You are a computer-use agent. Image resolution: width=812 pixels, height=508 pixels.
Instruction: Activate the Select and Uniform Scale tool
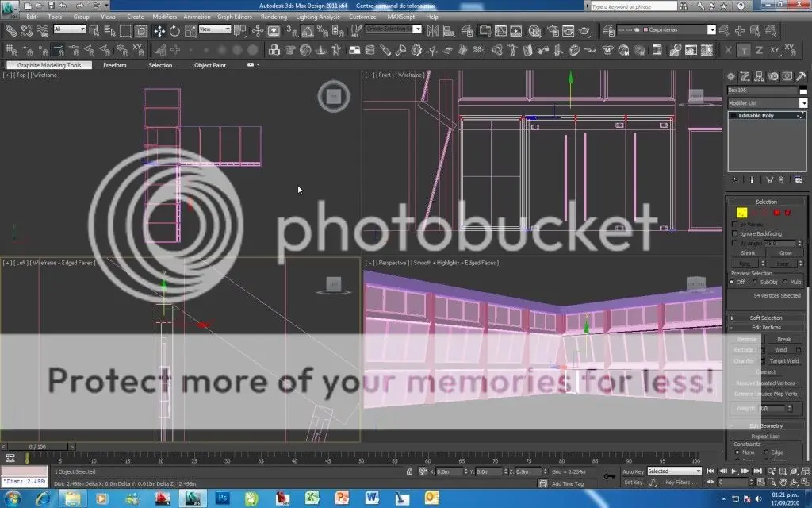point(190,31)
